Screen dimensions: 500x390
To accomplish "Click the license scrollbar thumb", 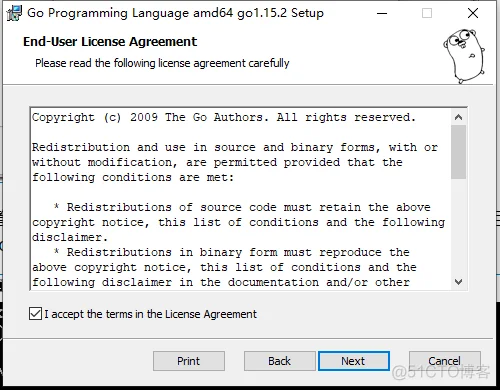I will pyautogui.click(x=458, y=152).
